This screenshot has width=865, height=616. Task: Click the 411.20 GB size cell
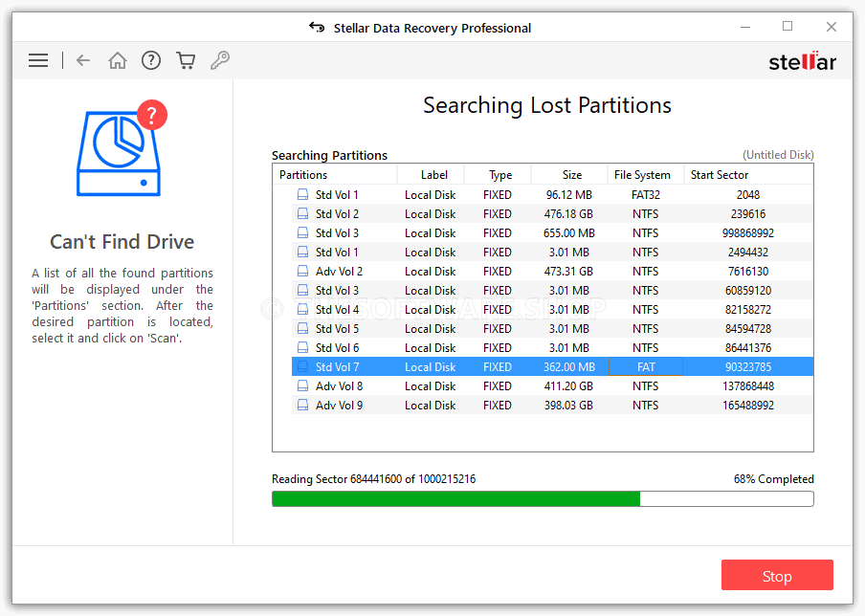click(x=568, y=386)
